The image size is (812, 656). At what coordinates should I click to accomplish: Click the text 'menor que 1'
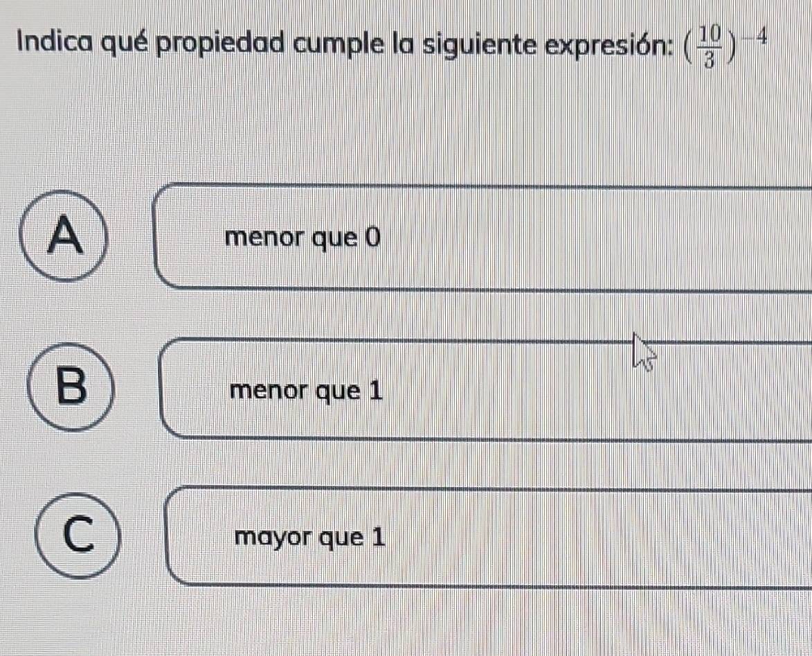click(x=307, y=391)
